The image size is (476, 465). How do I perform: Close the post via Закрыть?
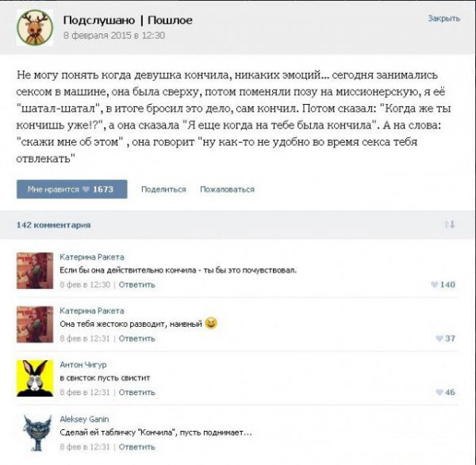pos(444,18)
